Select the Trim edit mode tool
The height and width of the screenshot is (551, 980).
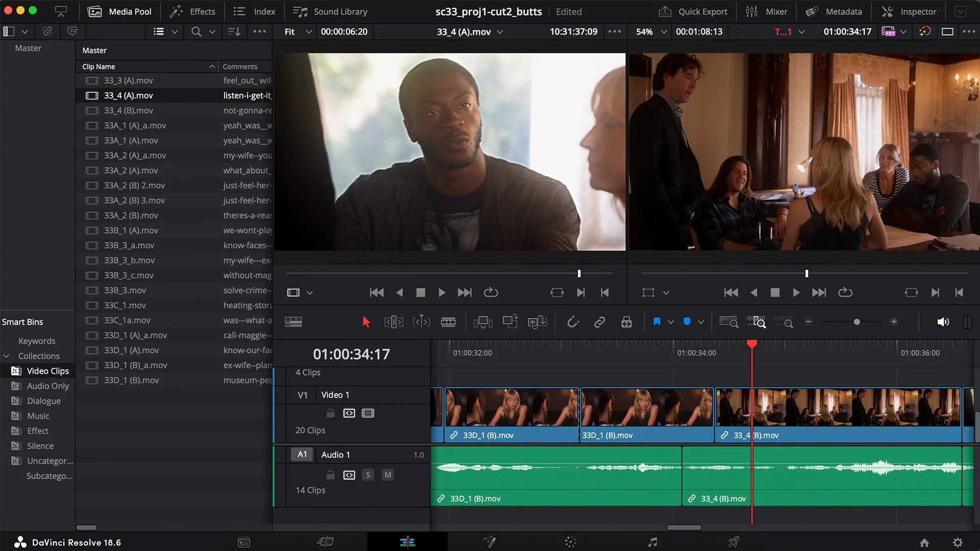click(394, 322)
